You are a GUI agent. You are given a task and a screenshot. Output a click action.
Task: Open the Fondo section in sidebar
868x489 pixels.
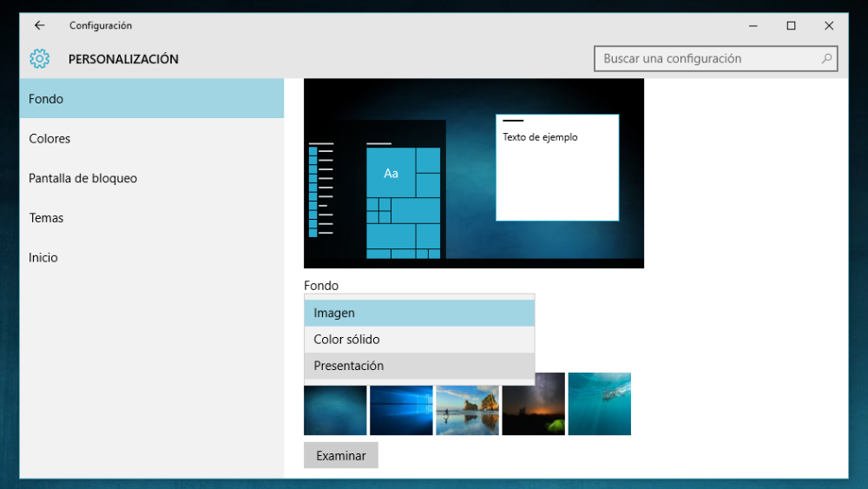click(152, 98)
